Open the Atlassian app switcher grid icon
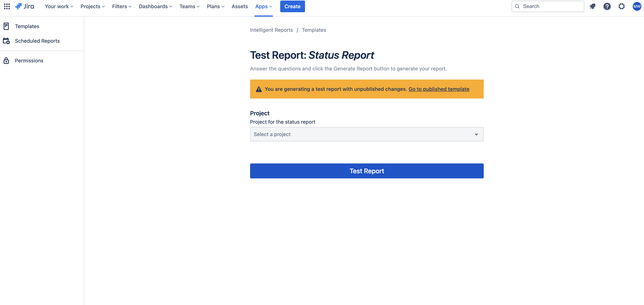This screenshot has height=305, width=644. pyautogui.click(x=7, y=6)
